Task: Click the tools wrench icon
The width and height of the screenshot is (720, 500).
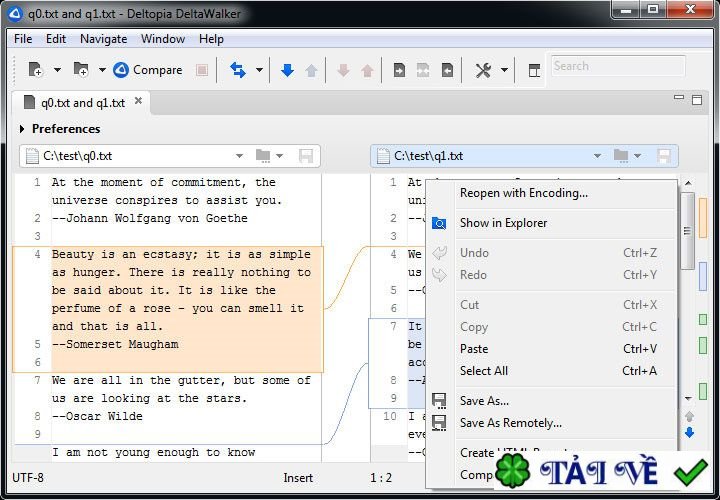Action: [x=484, y=70]
